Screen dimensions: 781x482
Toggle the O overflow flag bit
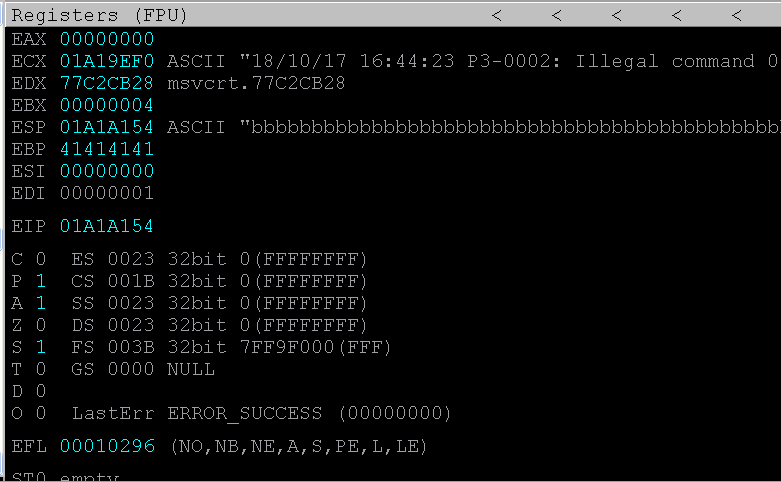[x=41, y=413]
